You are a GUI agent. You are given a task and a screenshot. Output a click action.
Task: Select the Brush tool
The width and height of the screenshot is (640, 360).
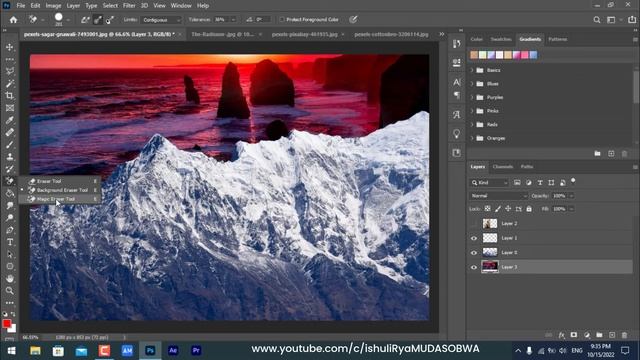(x=9, y=144)
